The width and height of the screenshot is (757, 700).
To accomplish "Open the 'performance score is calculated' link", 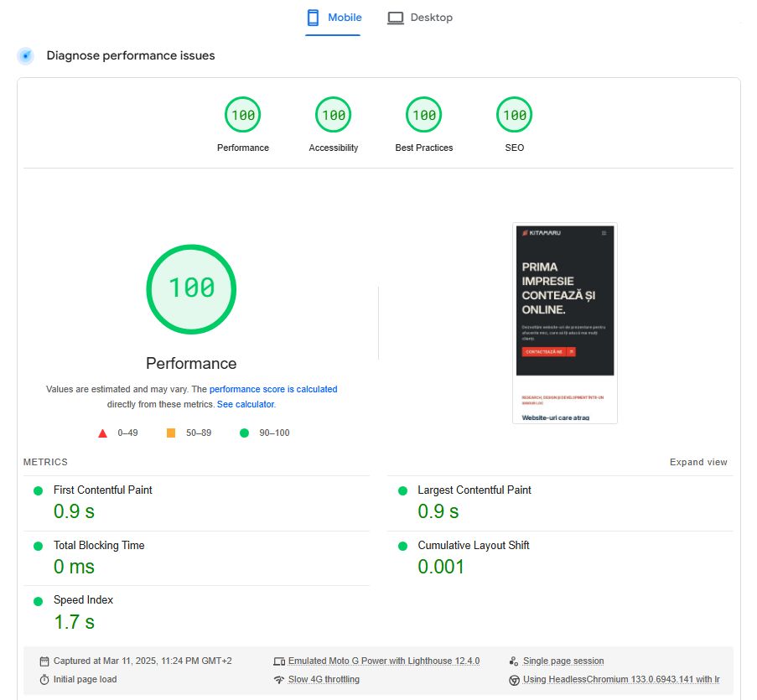I will [273, 389].
